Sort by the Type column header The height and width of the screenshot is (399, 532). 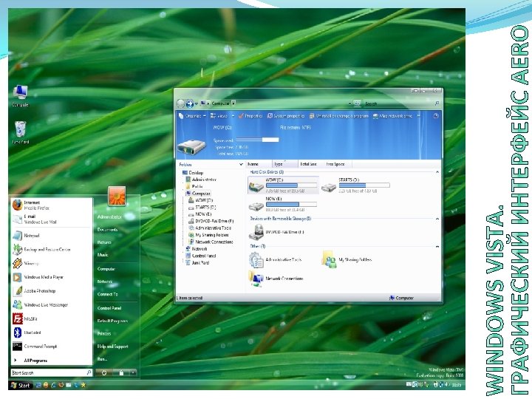coord(285,164)
